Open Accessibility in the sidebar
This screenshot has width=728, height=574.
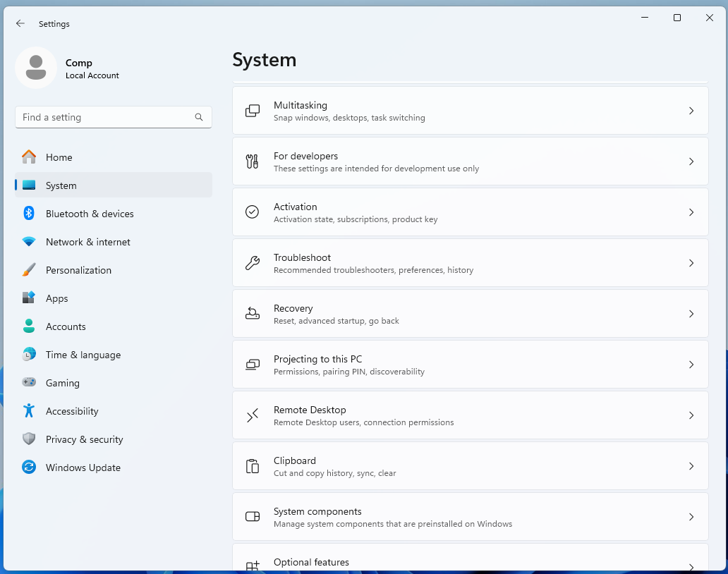[114, 411]
